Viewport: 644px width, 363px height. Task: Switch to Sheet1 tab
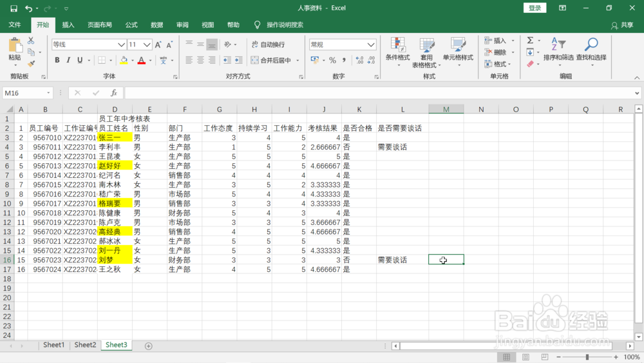[x=54, y=345]
